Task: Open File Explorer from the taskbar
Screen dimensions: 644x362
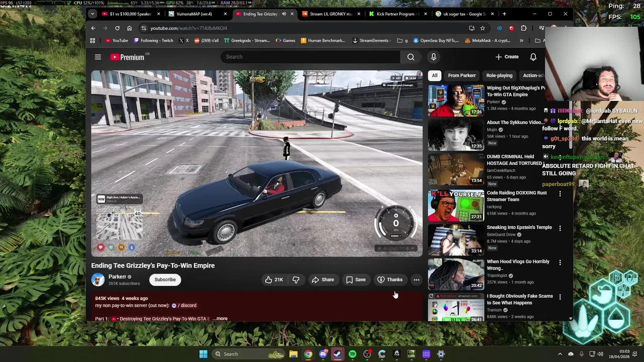Action: (x=293, y=354)
